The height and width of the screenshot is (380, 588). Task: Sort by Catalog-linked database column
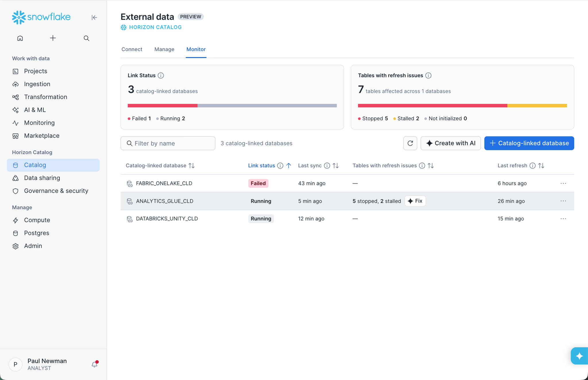pos(192,166)
